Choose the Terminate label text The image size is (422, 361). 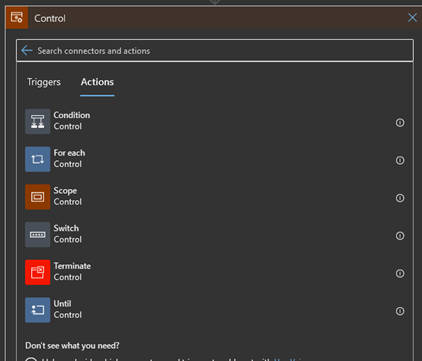(x=72, y=266)
